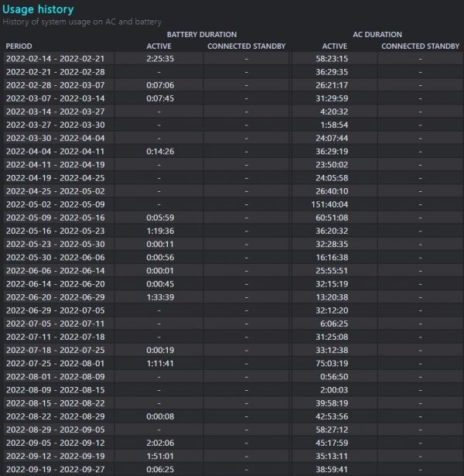Viewport: 464px width, 476px height.
Task: Select the AC DURATION column group header
Action: [377, 35]
